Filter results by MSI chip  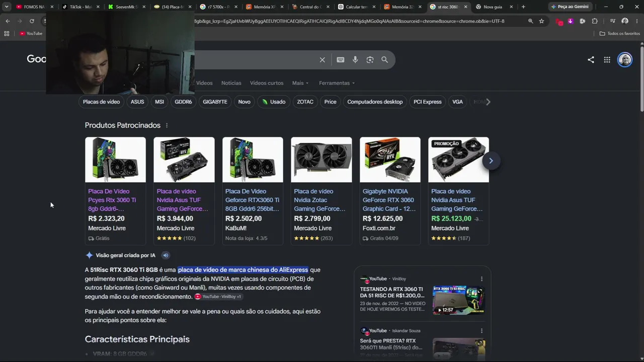tap(159, 102)
